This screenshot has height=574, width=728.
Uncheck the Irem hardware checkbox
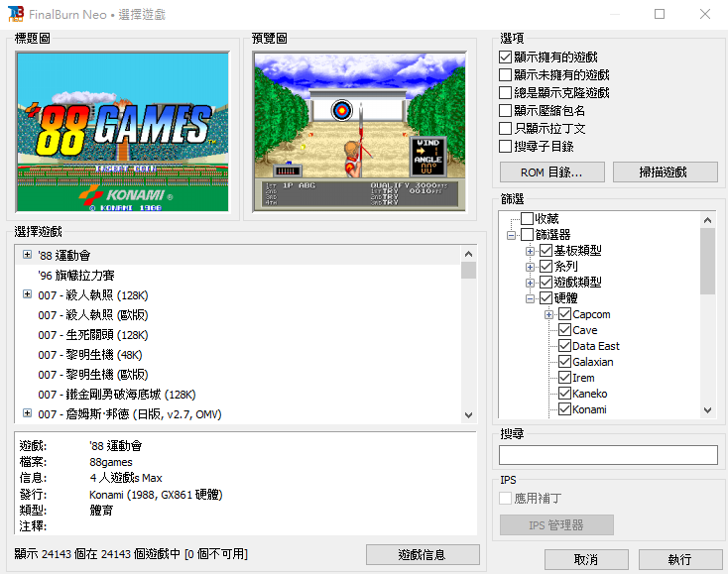pyautogui.click(x=564, y=378)
